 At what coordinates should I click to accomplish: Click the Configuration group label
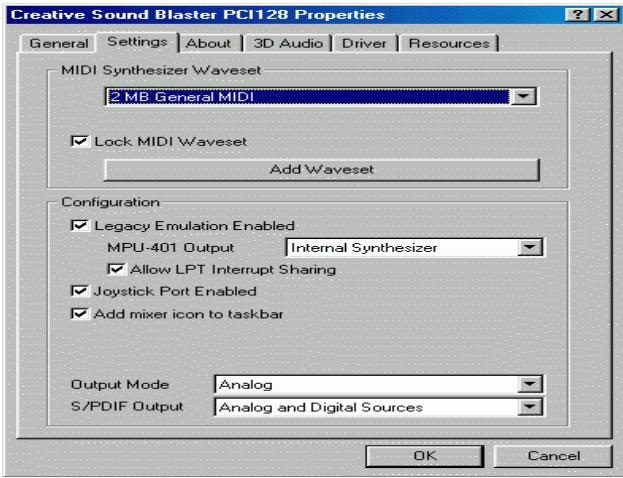(x=110, y=202)
